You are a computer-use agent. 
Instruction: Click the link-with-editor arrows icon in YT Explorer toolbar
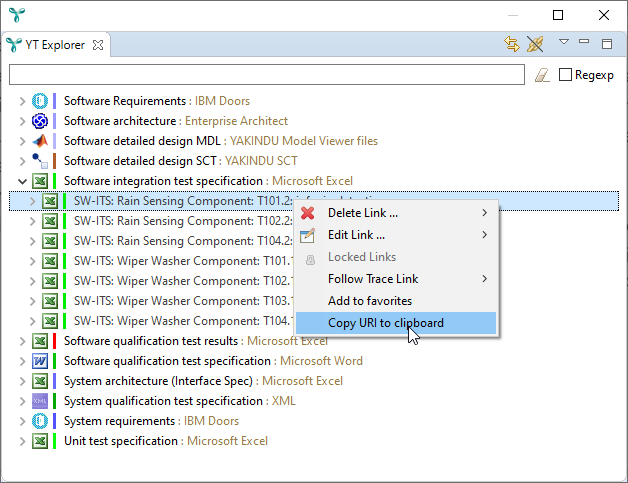click(x=512, y=44)
